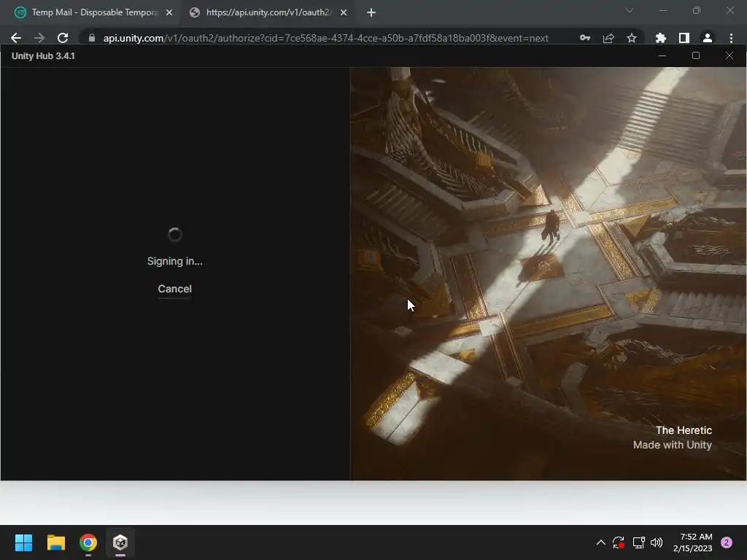Image resolution: width=747 pixels, height=560 pixels.
Task: Open network display tray icon
Action: coord(638,542)
